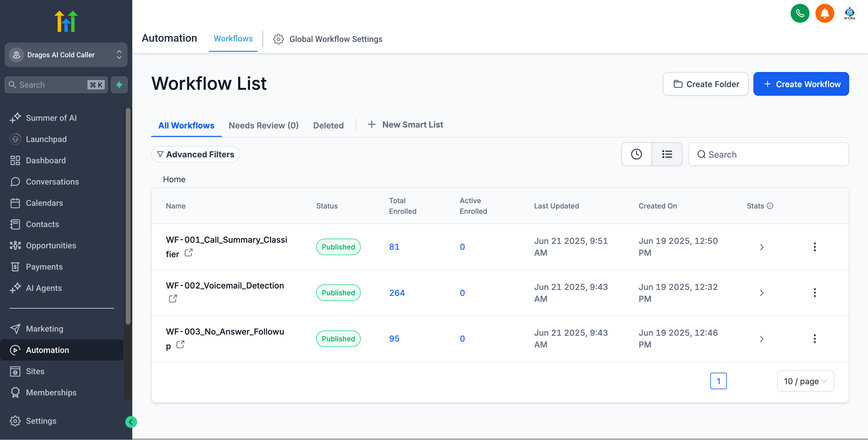This screenshot has height=440, width=868.
Task: Open the 10 / page dropdown
Action: point(805,381)
